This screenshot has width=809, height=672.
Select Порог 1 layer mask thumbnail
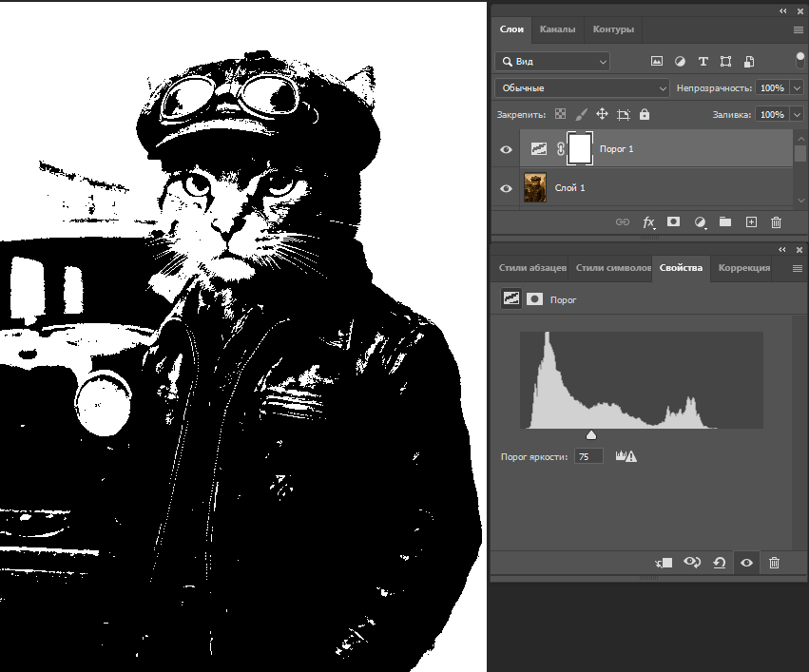[x=580, y=148]
